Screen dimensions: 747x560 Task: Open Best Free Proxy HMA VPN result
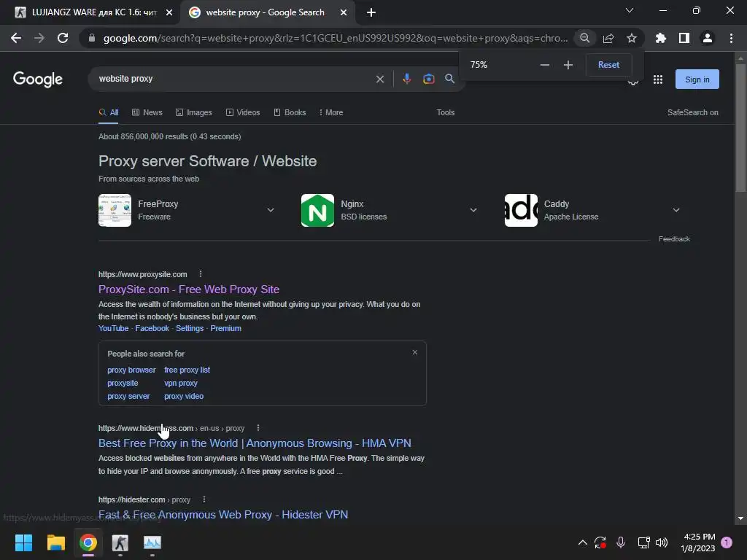click(x=255, y=443)
